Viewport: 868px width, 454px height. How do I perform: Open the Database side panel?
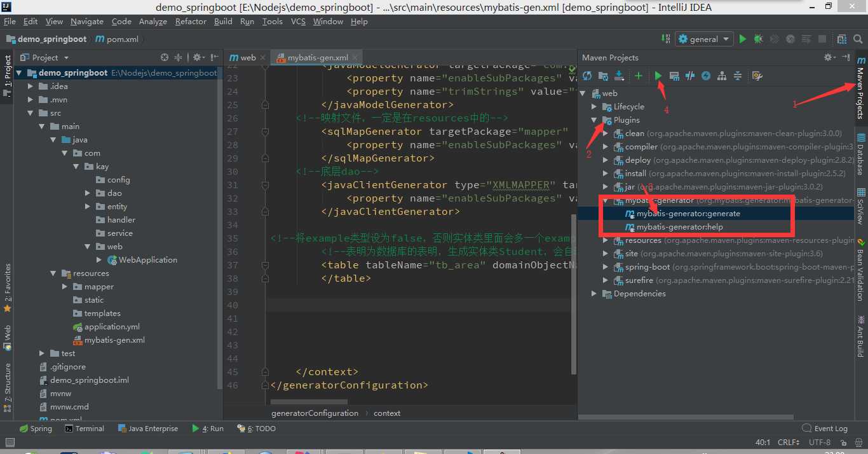point(860,154)
